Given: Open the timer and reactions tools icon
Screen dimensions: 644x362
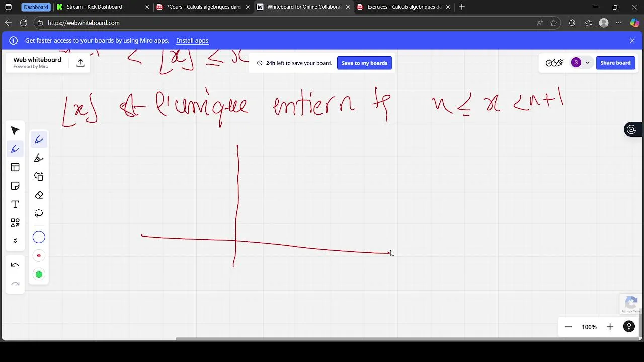Looking at the screenshot, I should 554,63.
